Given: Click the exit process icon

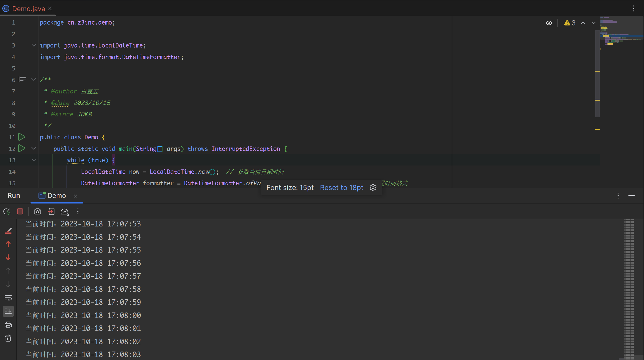Looking at the screenshot, I should pyautogui.click(x=51, y=211).
